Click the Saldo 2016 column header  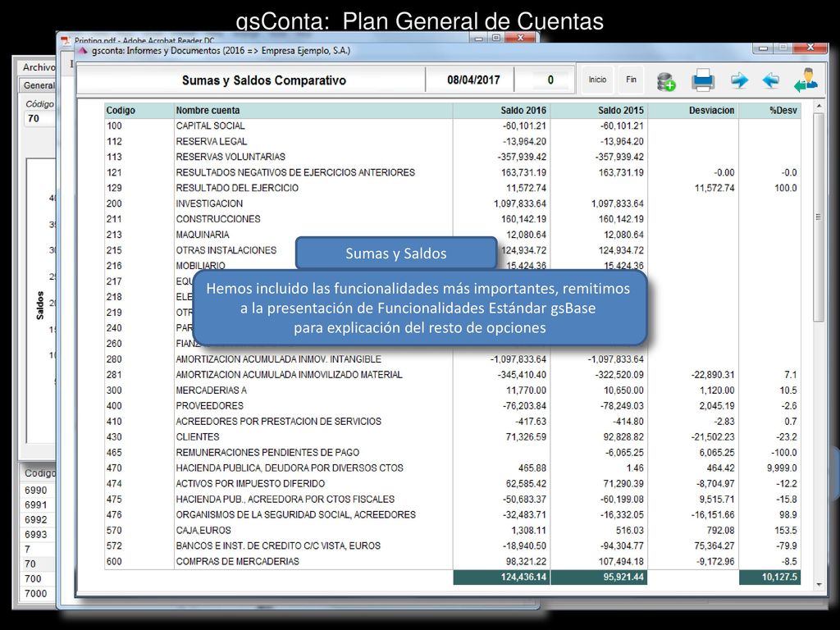[x=501, y=111]
